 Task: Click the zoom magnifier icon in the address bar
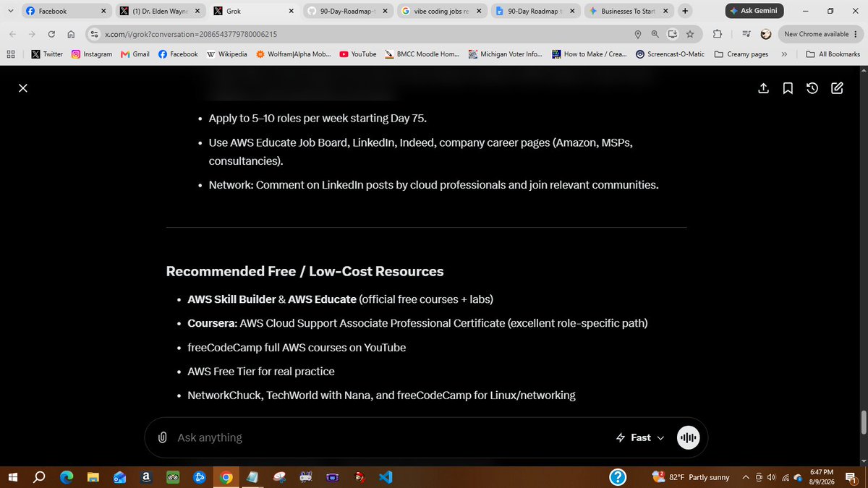point(655,34)
